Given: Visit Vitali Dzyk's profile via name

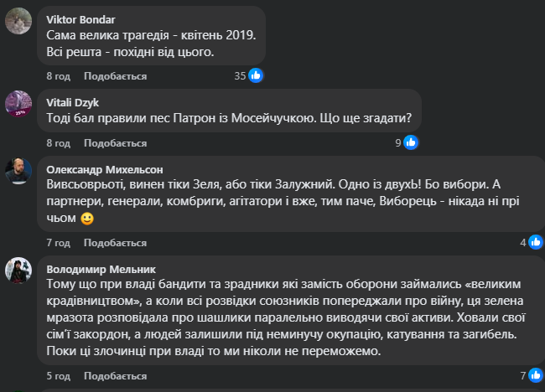Looking at the screenshot, I should tap(72, 101).
